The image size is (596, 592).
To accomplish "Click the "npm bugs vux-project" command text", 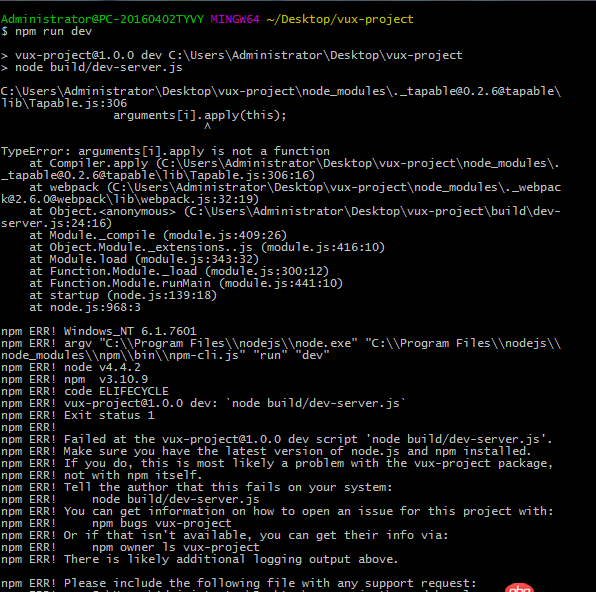I will [162, 524].
